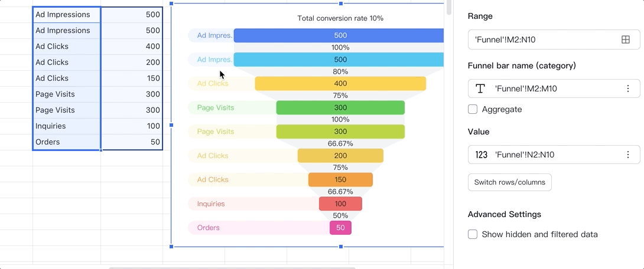Open the category field three-dot menu
644x269 pixels.
pos(627,88)
